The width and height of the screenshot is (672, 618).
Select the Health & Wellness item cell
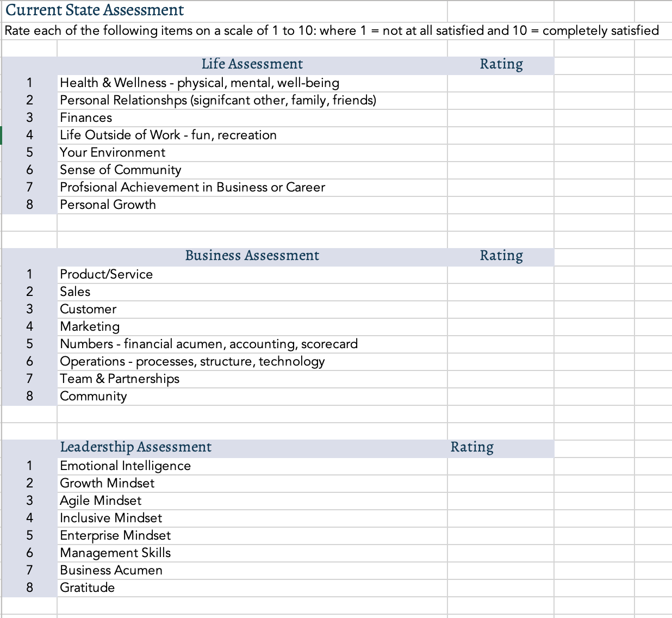(x=199, y=83)
